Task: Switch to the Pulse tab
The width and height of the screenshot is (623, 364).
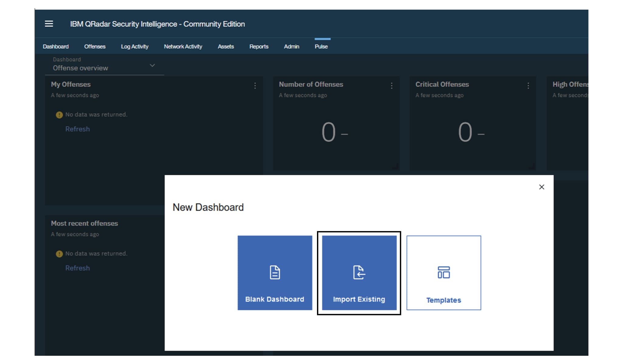Action: point(321,46)
